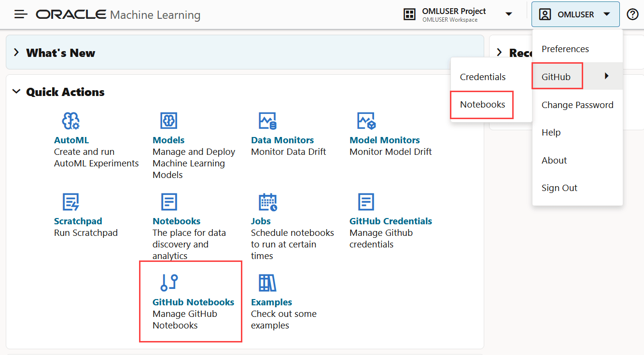Collapse the Quick Actions section
The width and height of the screenshot is (644, 355).
(16, 92)
